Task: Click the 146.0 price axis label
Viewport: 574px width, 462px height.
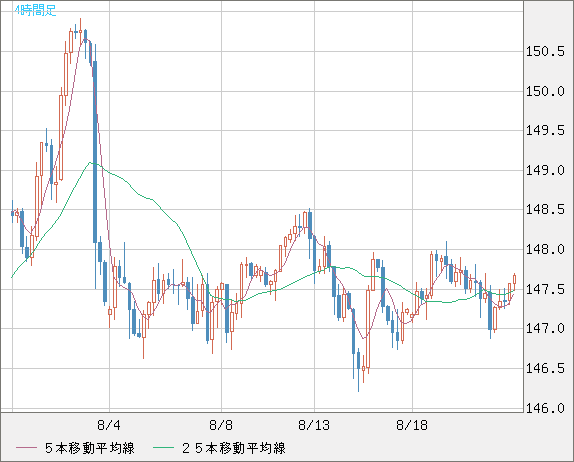Action: pos(545,407)
